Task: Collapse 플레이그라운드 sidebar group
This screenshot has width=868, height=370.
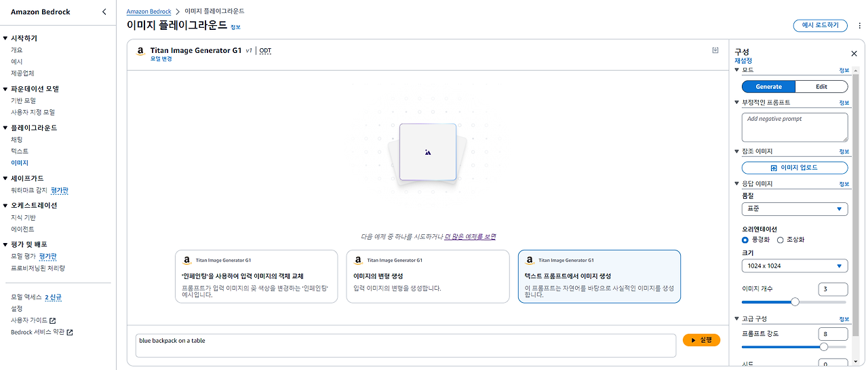Action: tap(5, 128)
